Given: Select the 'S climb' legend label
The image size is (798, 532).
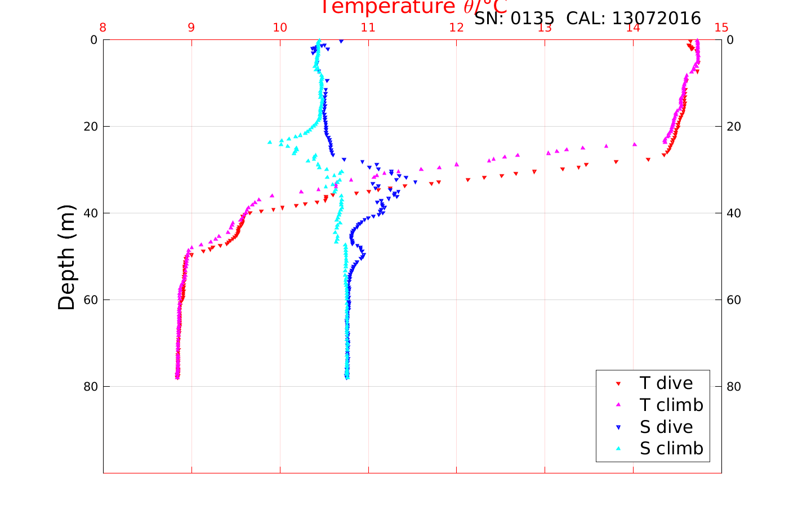Looking at the screenshot, I should pos(671,449).
